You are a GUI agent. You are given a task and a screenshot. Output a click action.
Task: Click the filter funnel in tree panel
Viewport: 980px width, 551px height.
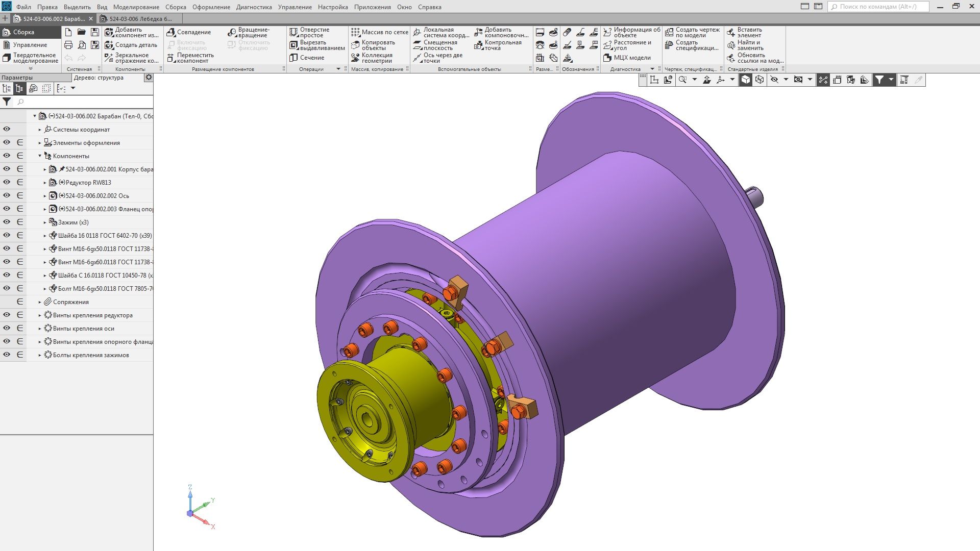click(7, 102)
